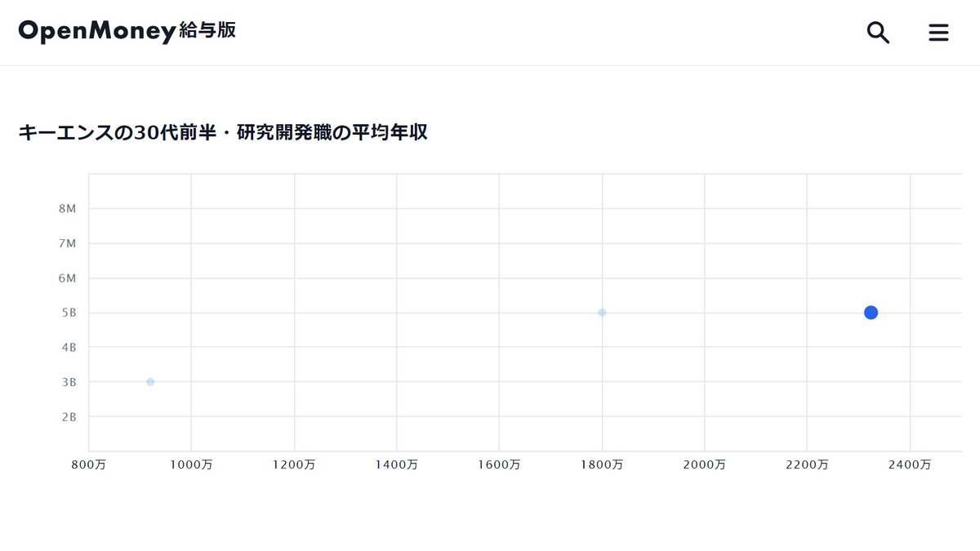Click the y-axis label 6M
This screenshot has height=551, width=980.
click(x=68, y=278)
